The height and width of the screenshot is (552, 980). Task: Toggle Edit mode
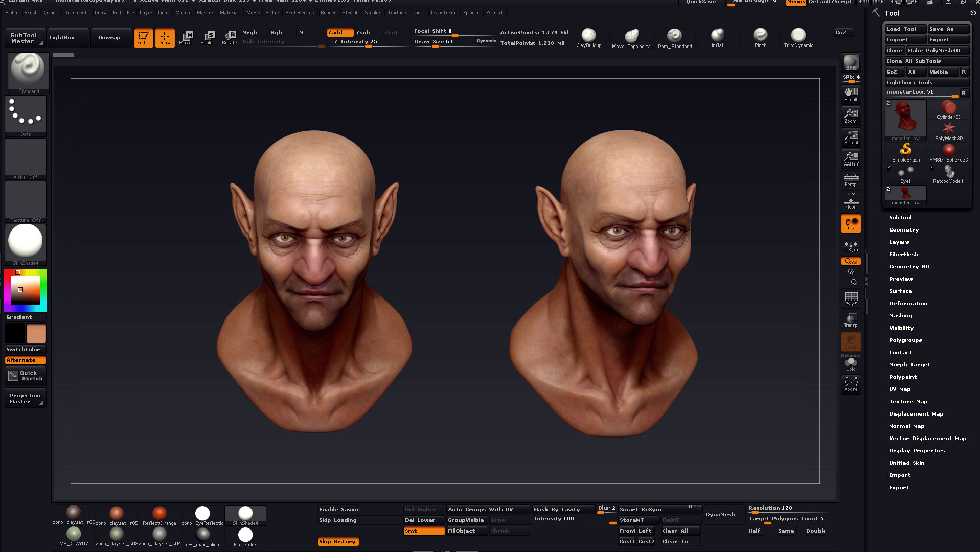pos(143,38)
